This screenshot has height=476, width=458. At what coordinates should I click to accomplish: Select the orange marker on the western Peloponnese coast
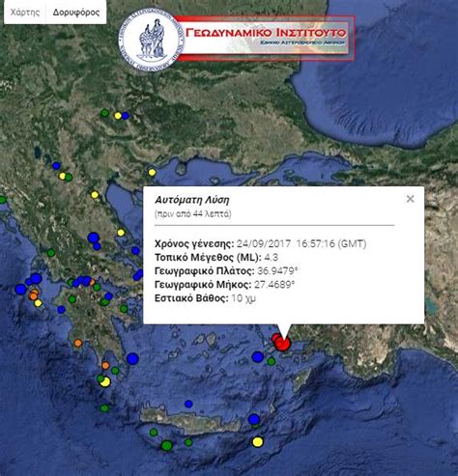pyautogui.click(x=78, y=343)
